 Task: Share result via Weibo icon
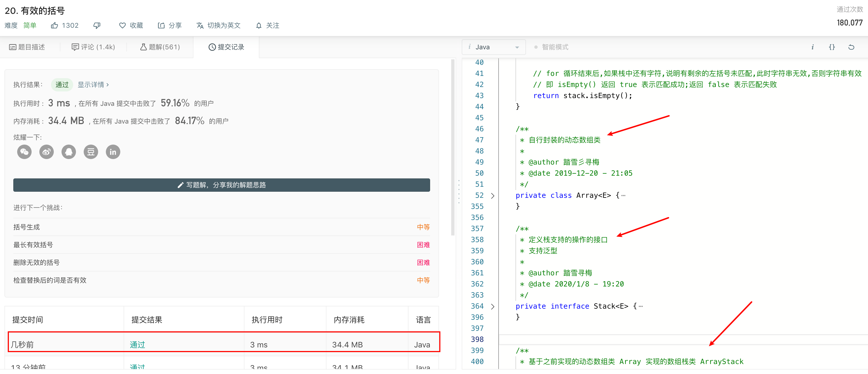(47, 152)
